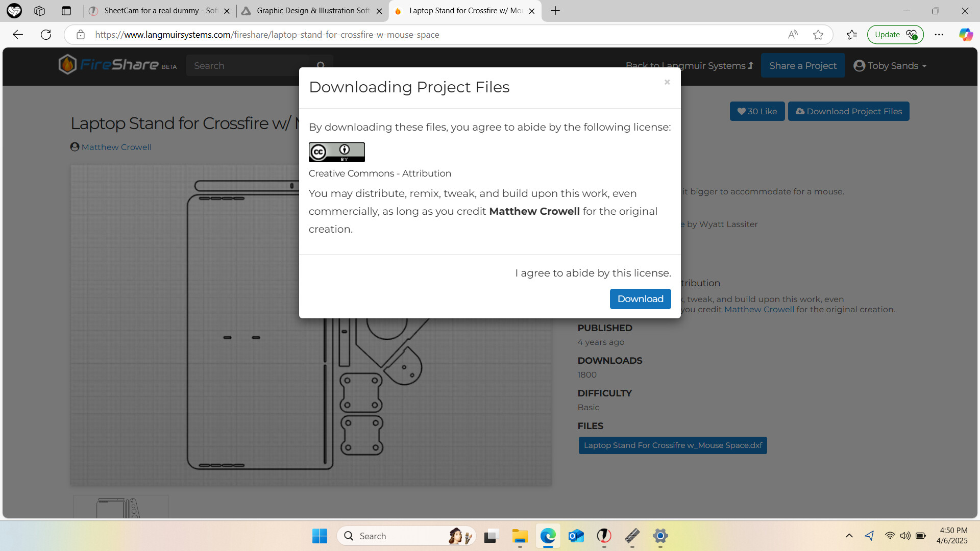Open the Favorites list icon

(x=851, y=35)
